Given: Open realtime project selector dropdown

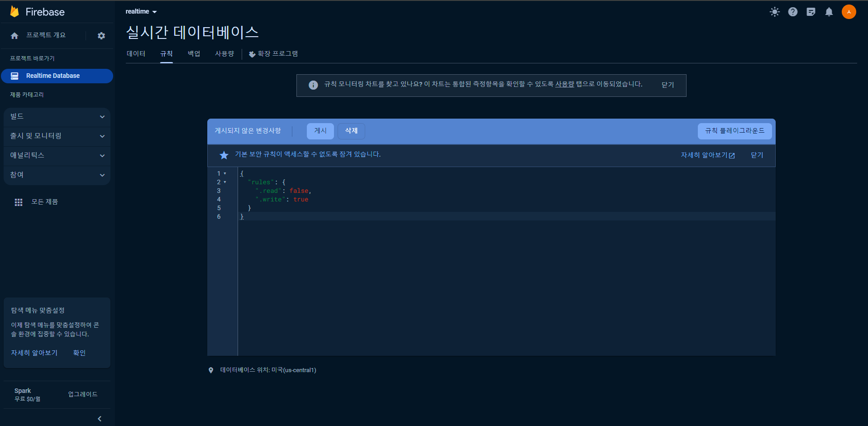Looking at the screenshot, I should tap(141, 11).
